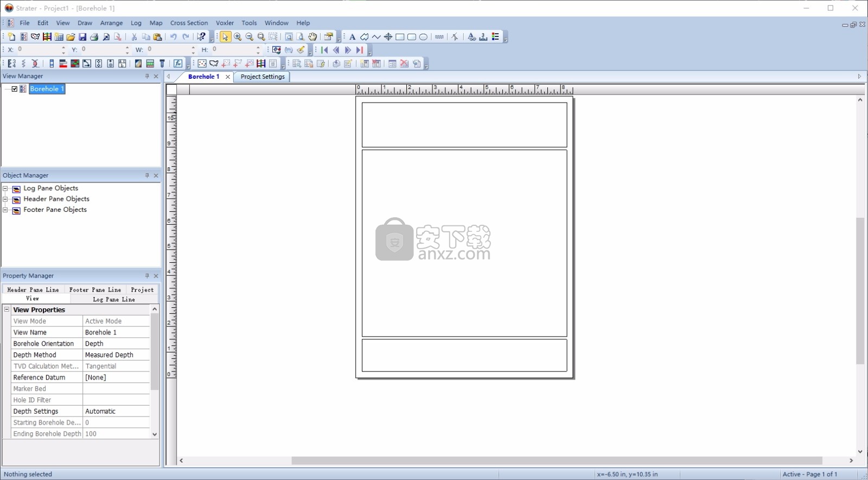This screenshot has height=480, width=868.
Task: Uncheck the Borehole 1 checkbox in View Manager
Action: tap(15, 89)
